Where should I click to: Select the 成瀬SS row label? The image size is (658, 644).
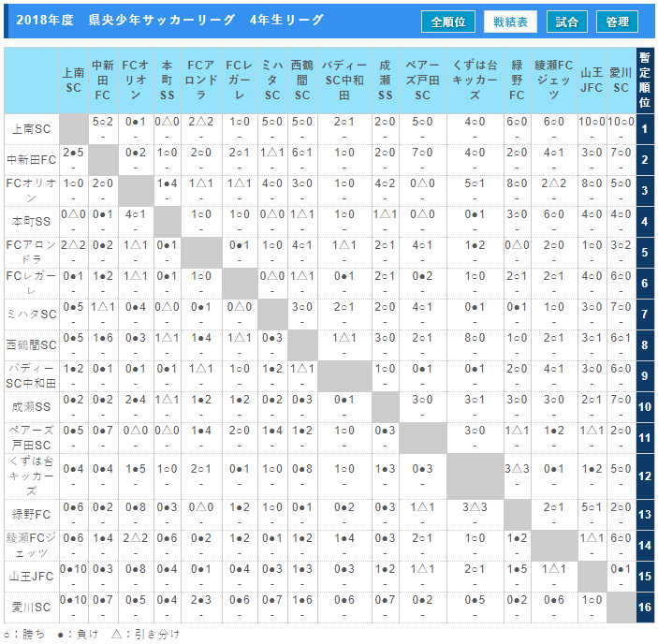(32, 407)
